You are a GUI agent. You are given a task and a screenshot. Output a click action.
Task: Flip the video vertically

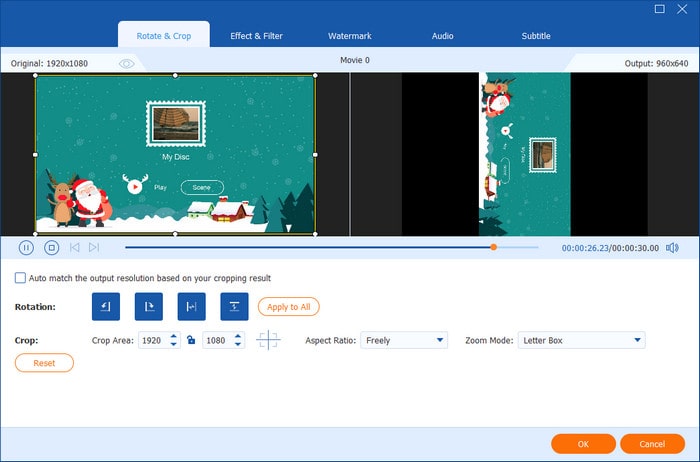click(234, 307)
